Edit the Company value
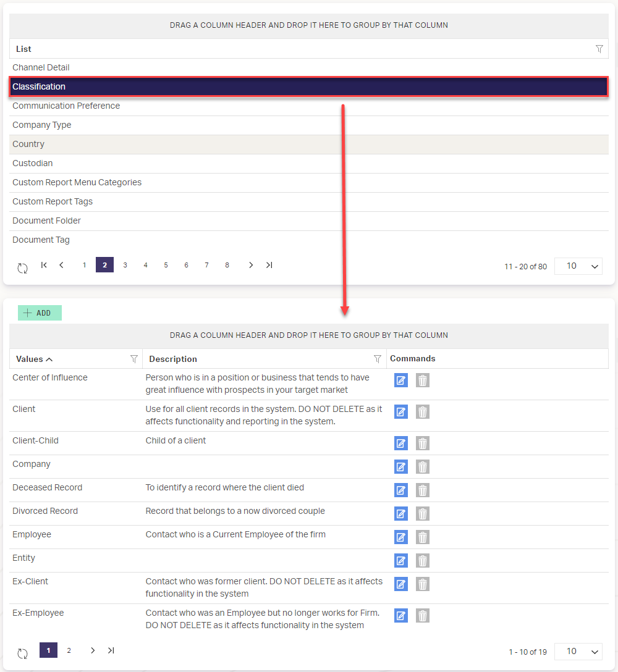 click(401, 467)
